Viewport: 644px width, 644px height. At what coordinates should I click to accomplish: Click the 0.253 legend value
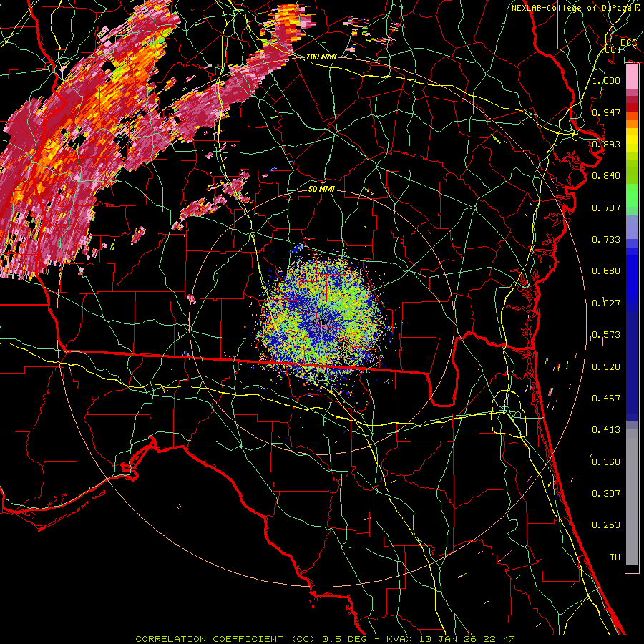606,525
